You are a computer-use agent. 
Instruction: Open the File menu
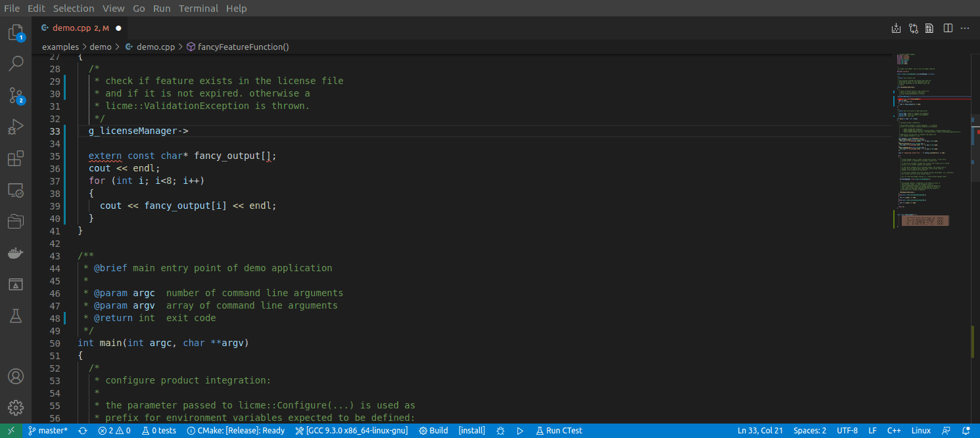pyautogui.click(x=12, y=9)
